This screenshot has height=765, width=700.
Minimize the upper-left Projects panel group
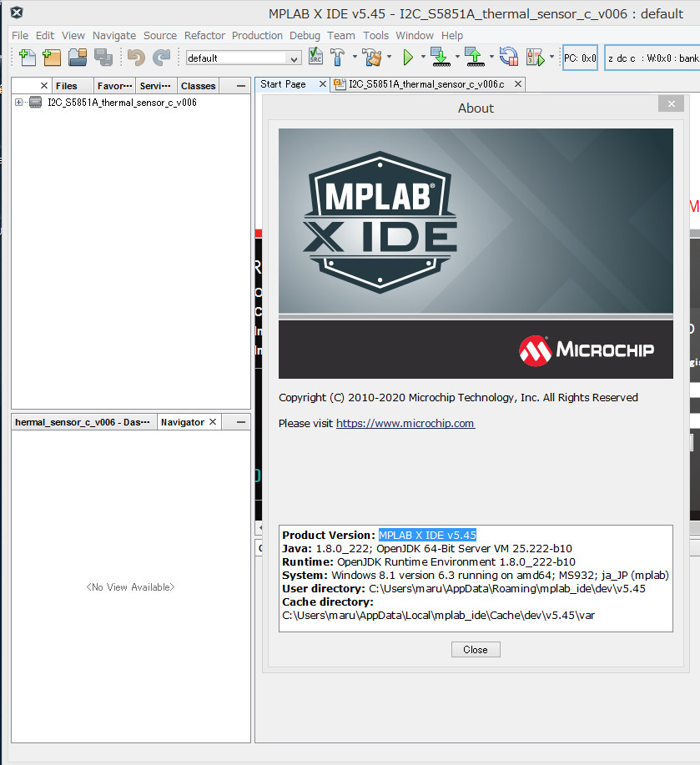tap(240, 86)
